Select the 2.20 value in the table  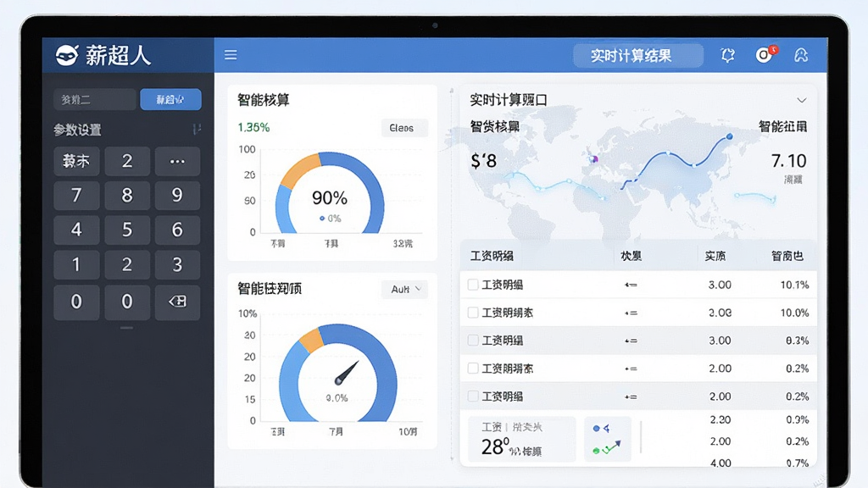(x=721, y=420)
